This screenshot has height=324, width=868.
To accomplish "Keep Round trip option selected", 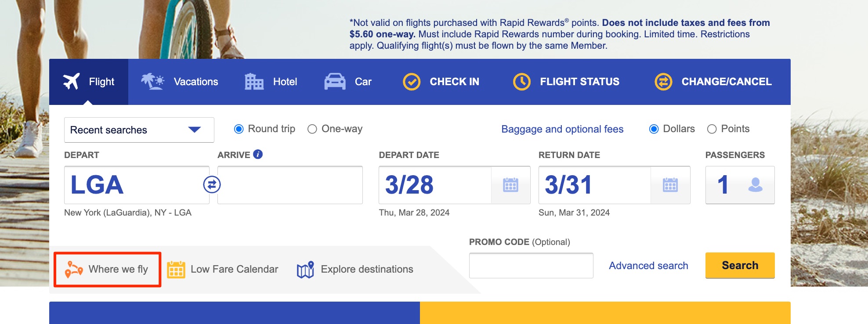I will click(239, 129).
